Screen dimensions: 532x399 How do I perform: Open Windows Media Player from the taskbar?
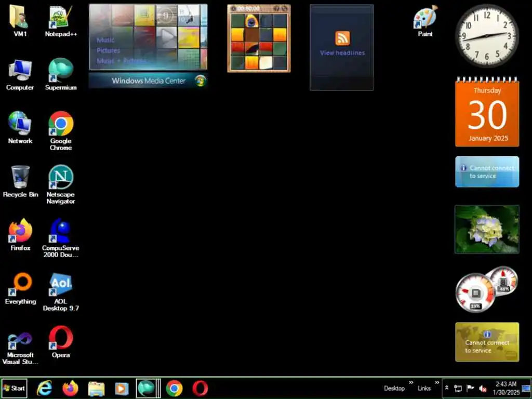[122, 389]
